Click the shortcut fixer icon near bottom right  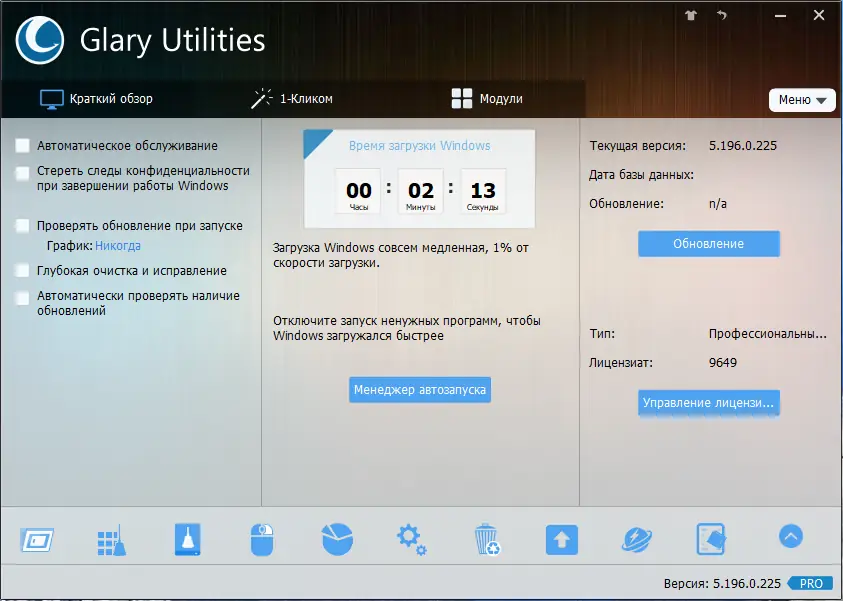click(x=711, y=538)
